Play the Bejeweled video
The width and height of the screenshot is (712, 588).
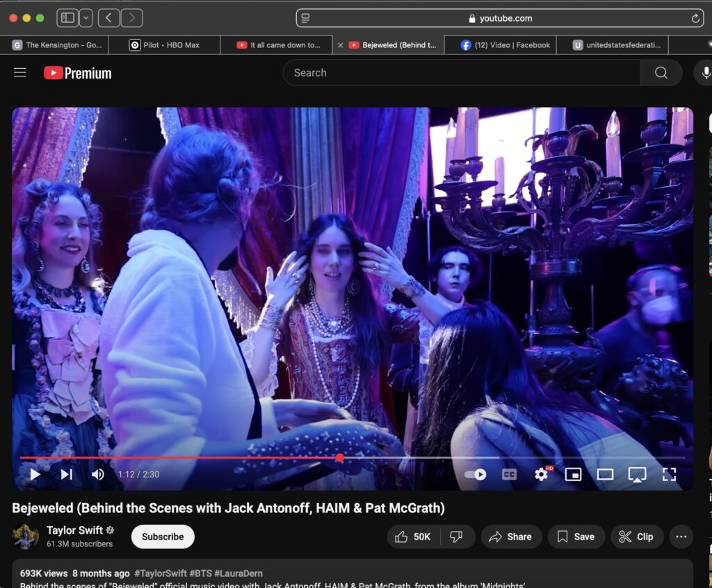coord(35,474)
